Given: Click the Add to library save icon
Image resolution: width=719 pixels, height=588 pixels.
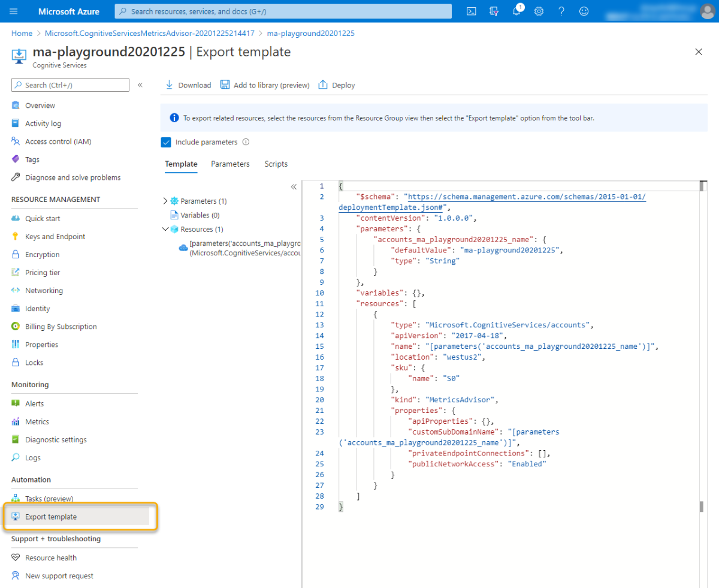Looking at the screenshot, I should [225, 85].
